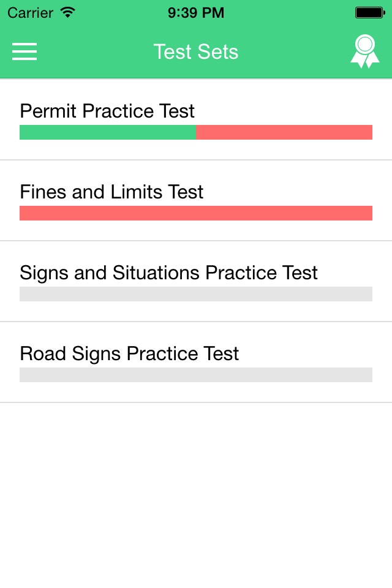Click green portion of Permit Practice progress bar
This screenshot has height=588, width=392.
coord(107,132)
